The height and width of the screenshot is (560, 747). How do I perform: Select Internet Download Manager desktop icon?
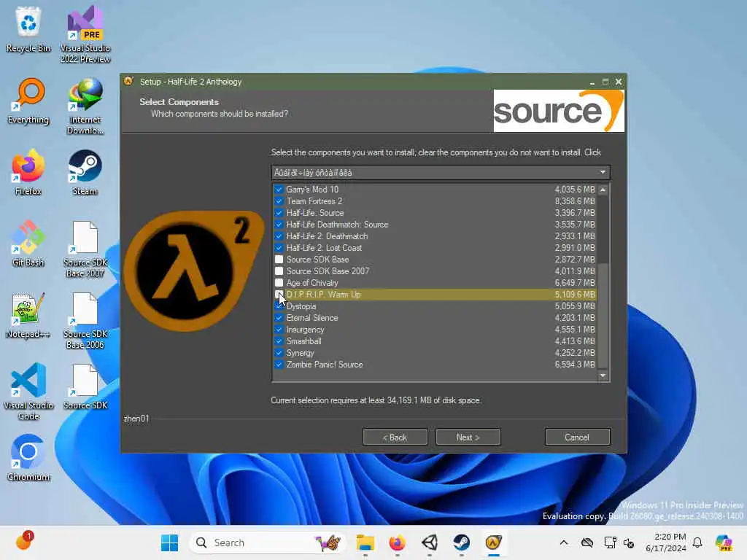tap(85, 106)
